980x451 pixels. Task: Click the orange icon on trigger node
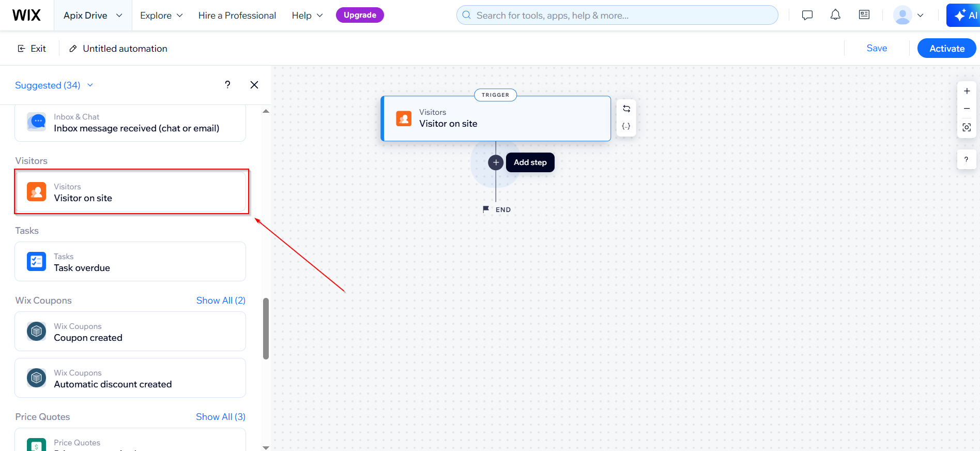coord(404,118)
